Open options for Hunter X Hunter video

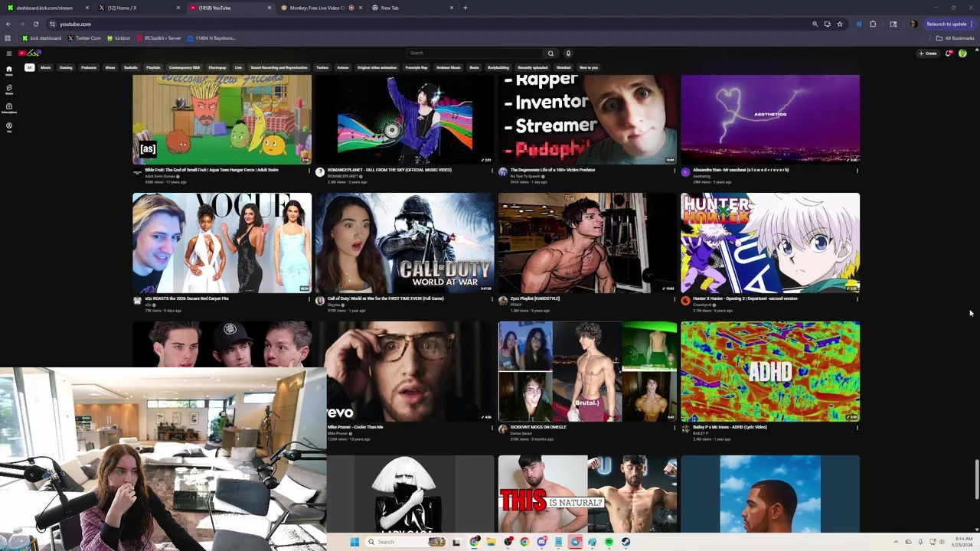tap(857, 299)
